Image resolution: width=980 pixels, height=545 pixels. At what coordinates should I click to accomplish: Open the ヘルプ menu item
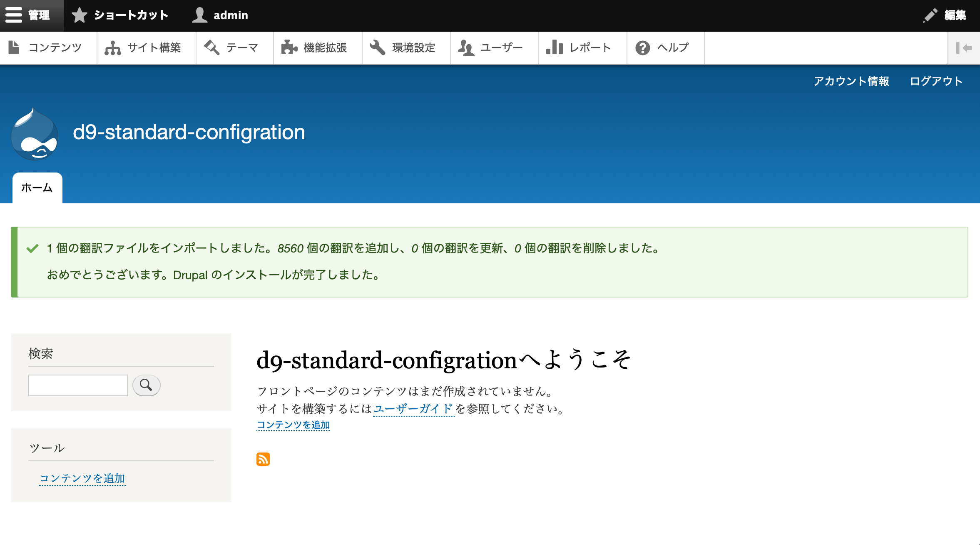click(665, 47)
